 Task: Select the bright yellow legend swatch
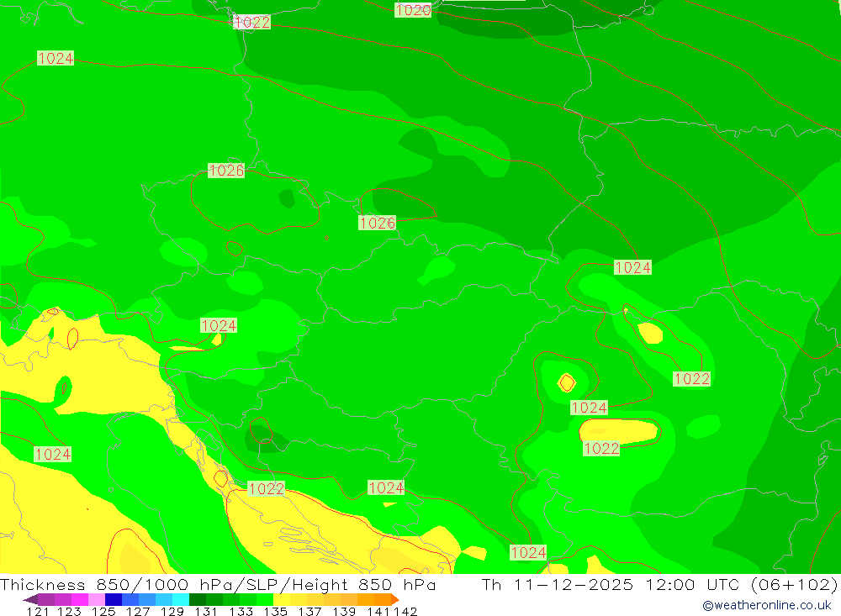pos(282,599)
